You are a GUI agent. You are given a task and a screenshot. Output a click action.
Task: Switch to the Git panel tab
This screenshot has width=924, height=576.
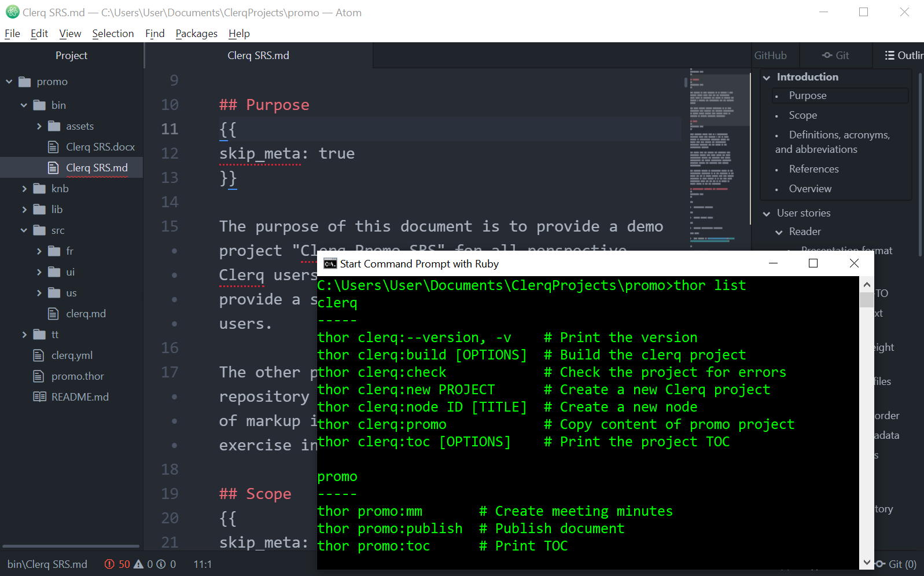point(836,56)
